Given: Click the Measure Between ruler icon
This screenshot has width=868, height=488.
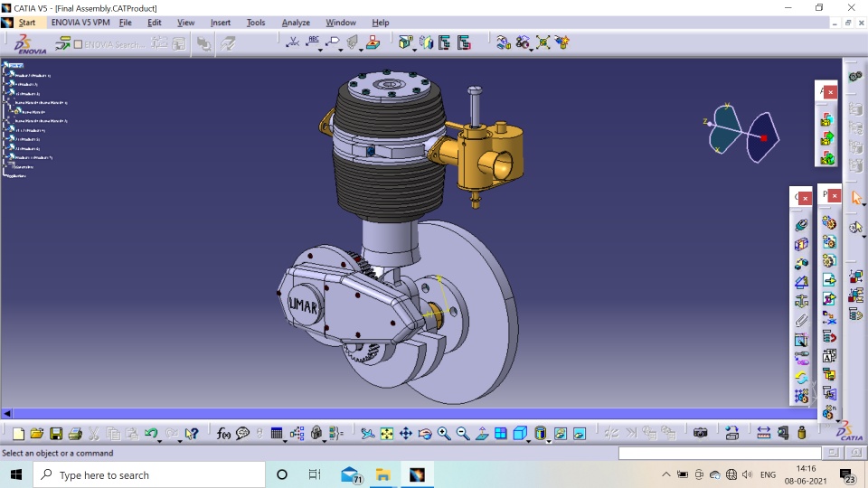Looking at the screenshot, I should coord(763,433).
